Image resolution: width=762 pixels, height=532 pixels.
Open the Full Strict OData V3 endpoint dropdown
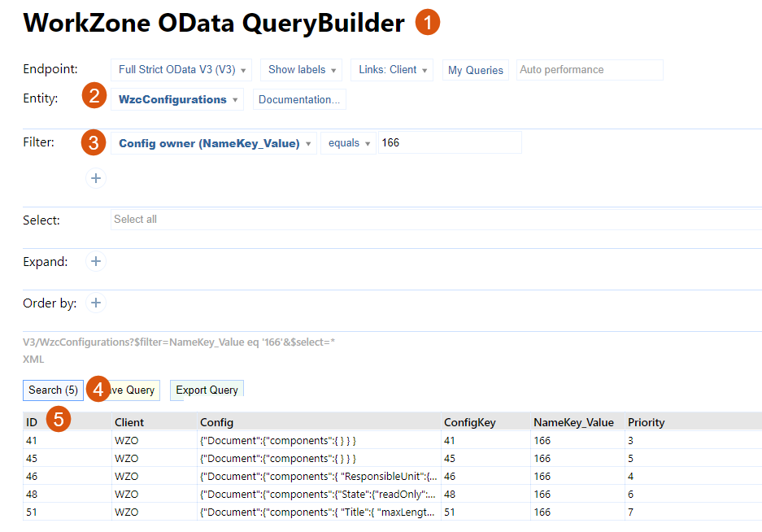pos(181,70)
